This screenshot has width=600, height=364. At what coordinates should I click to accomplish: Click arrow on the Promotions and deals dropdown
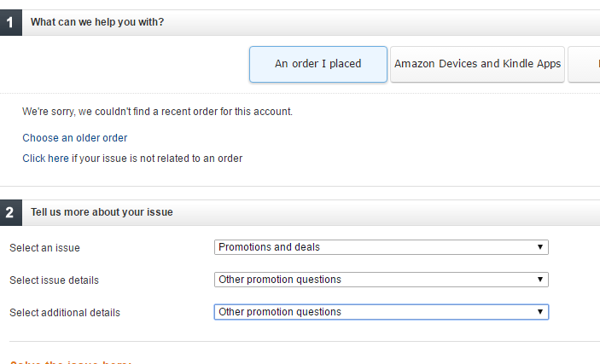pyautogui.click(x=540, y=247)
